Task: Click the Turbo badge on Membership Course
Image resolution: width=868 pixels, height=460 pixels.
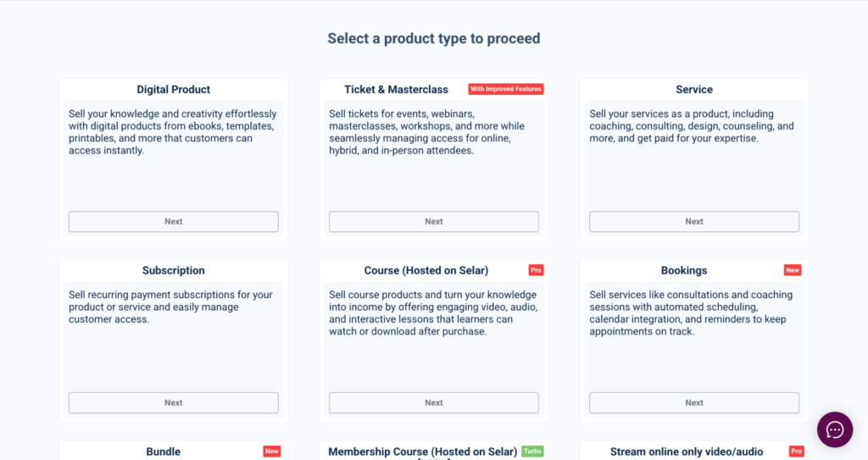Action: pos(532,452)
